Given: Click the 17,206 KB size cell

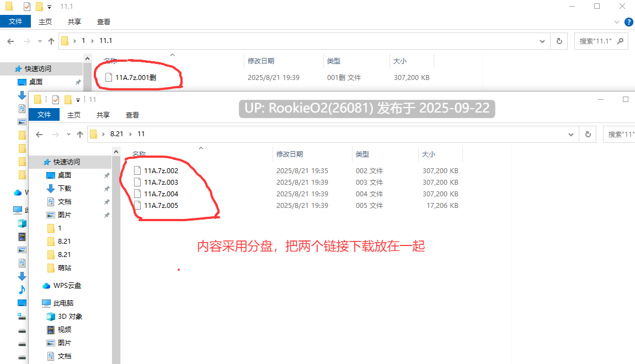Looking at the screenshot, I should click(x=442, y=205).
